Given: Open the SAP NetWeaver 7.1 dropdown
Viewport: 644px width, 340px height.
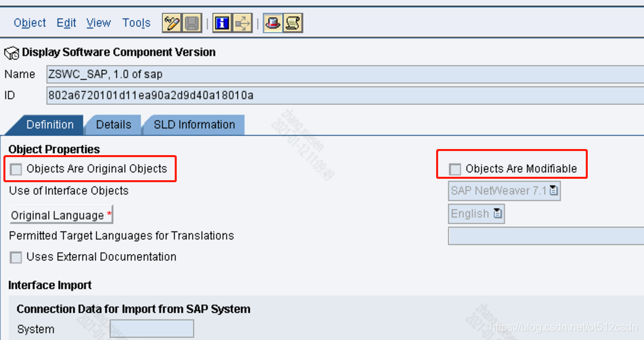Looking at the screenshot, I should pyautogui.click(x=505, y=191).
